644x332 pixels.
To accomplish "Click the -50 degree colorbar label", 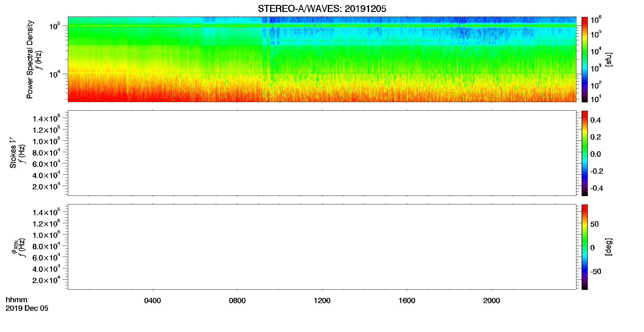I will pos(596,272).
